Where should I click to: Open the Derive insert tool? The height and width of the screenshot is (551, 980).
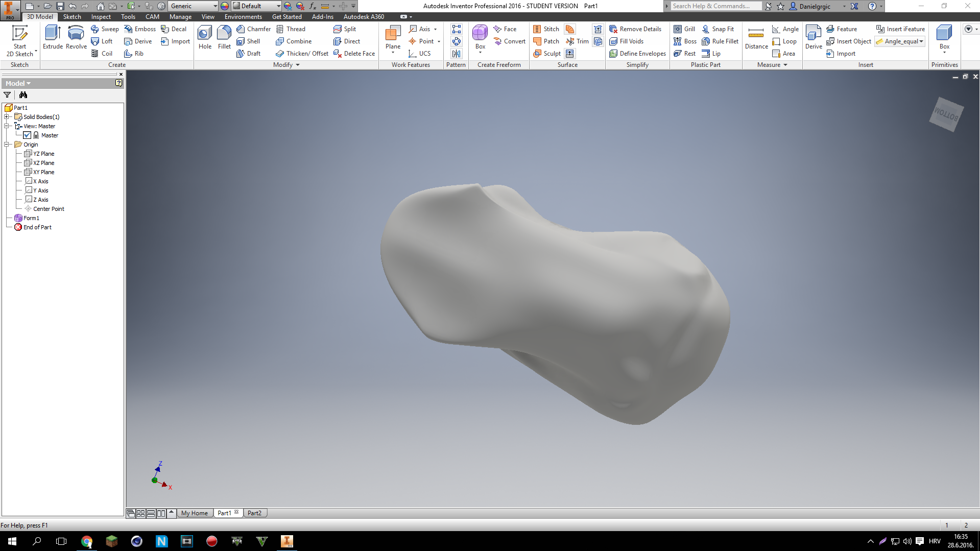[814, 37]
